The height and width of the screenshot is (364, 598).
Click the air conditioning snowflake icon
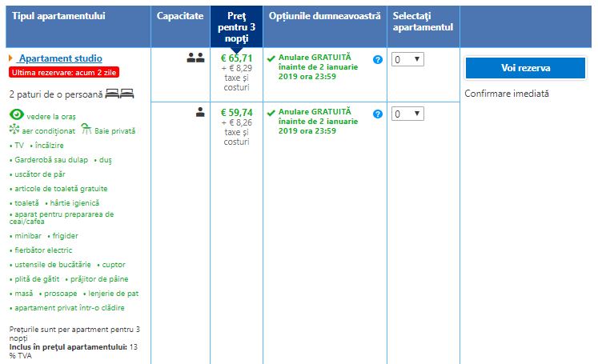coord(14,130)
